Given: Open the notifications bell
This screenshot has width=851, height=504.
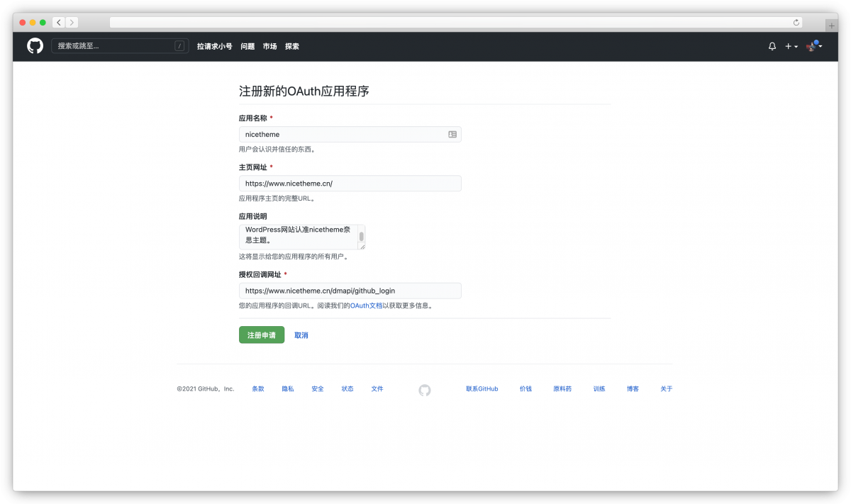Looking at the screenshot, I should pyautogui.click(x=772, y=46).
